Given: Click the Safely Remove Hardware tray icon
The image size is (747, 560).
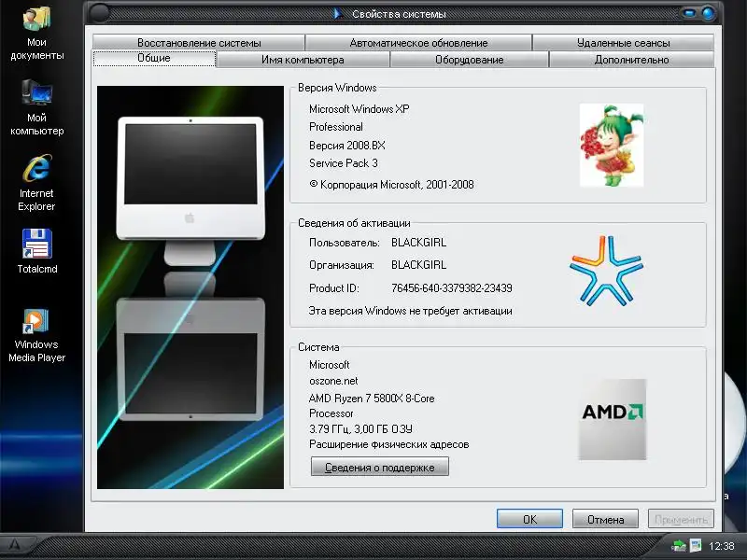Looking at the screenshot, I should 679,546.
